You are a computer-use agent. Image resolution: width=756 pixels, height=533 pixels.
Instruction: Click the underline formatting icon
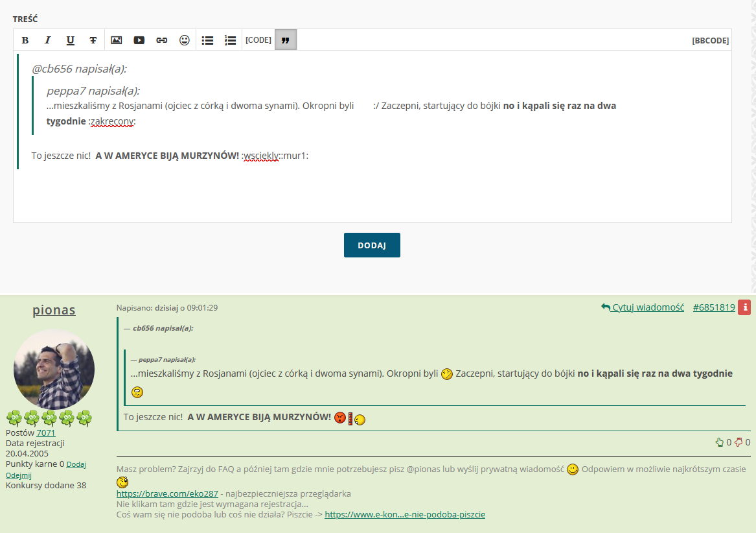tap(70, 40)
